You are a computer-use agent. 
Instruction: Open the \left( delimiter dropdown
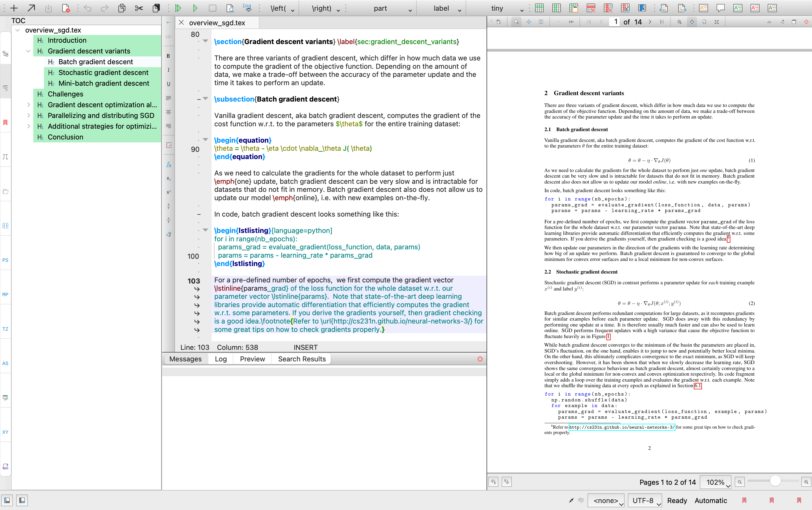tap(282, 8)
